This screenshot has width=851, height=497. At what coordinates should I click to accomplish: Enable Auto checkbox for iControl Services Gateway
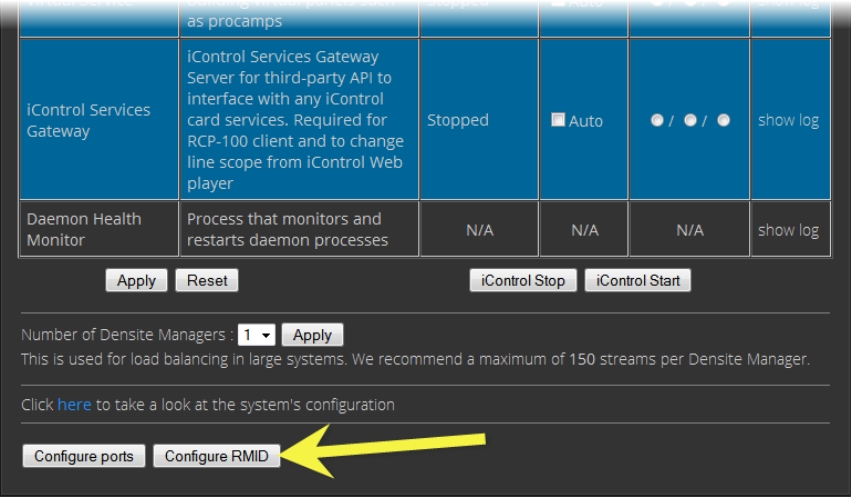558,120
